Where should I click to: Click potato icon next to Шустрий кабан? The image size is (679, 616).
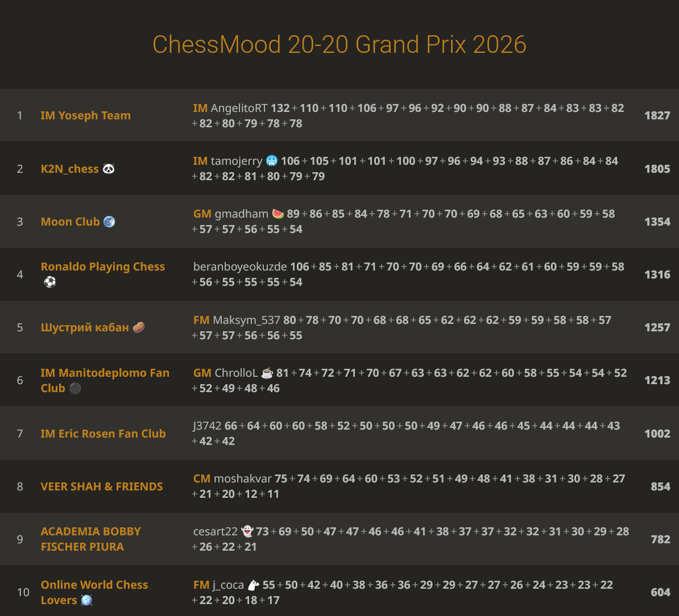[139, 327]
